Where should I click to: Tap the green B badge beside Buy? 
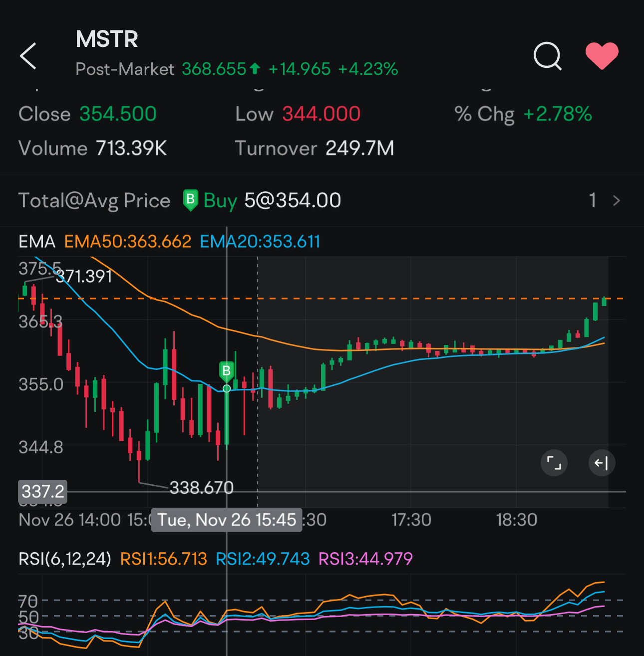[x=190, y=200]
